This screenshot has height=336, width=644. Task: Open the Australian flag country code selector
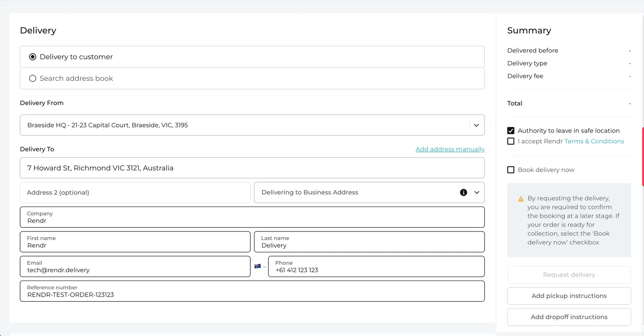260,266
